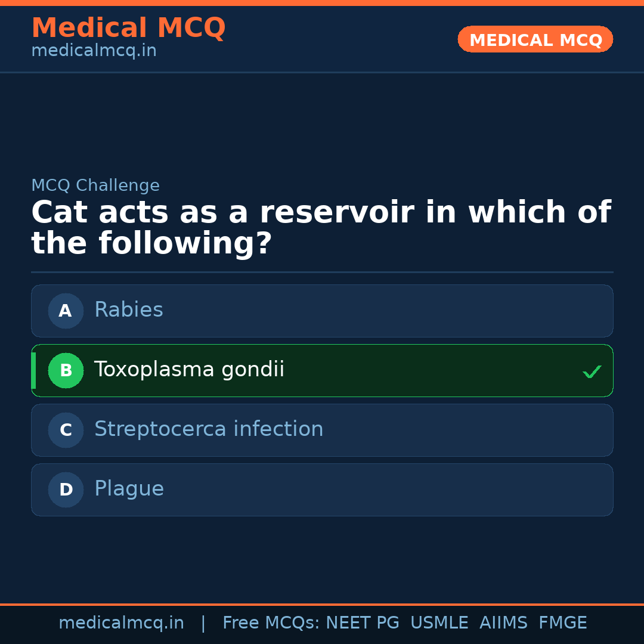Select the Toxoplasma gondii answer option
The width and height of the screenshot is (644, 644).
click(322, 370)
